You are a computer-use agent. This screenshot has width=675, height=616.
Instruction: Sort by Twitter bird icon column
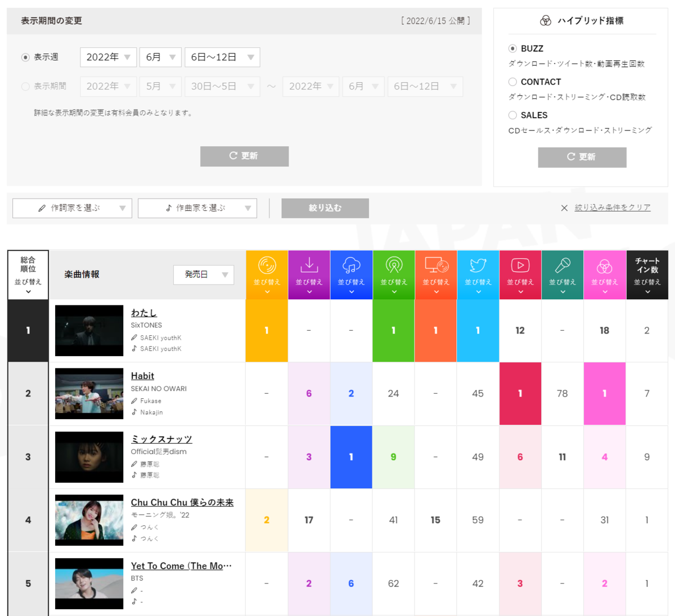click(478, 275)
